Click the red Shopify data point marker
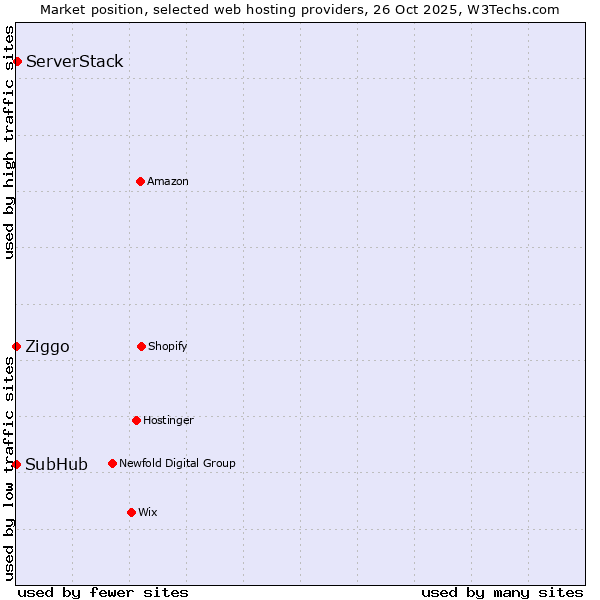The width and height of the screenshot is (600, 600). click(x=141, y=346)
